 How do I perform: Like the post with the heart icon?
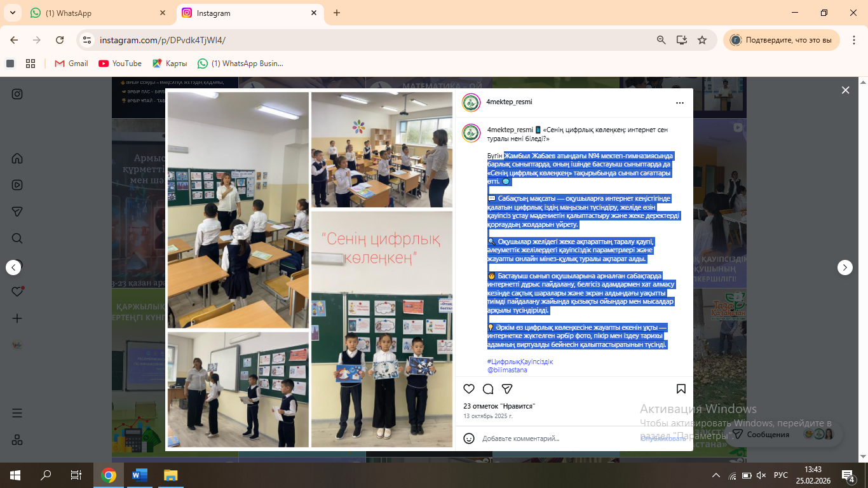click(469, 389)
